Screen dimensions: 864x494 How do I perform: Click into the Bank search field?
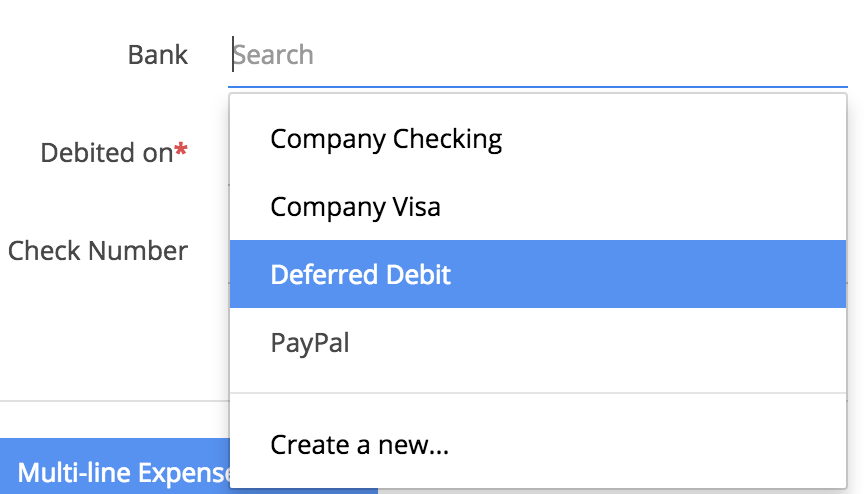538,55
